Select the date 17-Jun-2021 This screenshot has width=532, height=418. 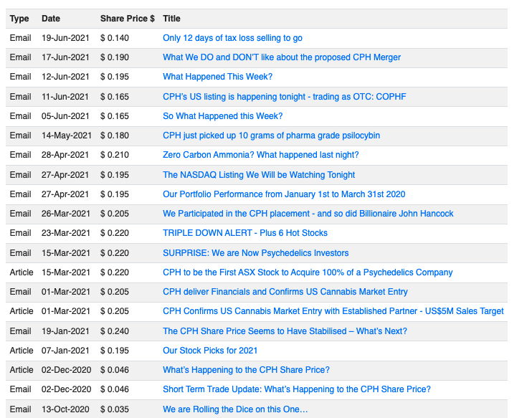[65, 57]
